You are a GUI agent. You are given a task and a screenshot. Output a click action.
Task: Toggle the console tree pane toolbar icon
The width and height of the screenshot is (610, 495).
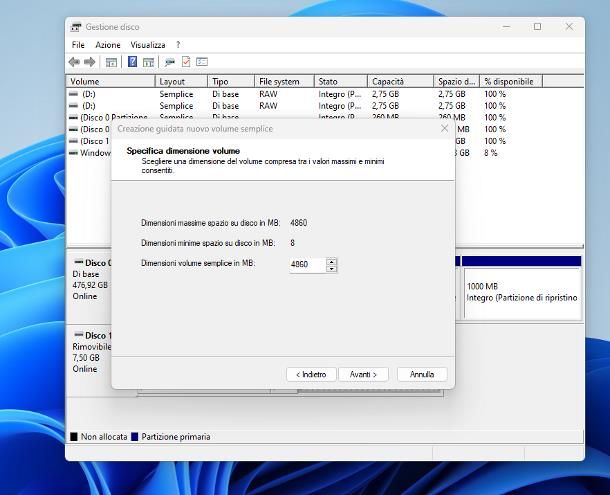pyautogui.click(x=111, y=62)
